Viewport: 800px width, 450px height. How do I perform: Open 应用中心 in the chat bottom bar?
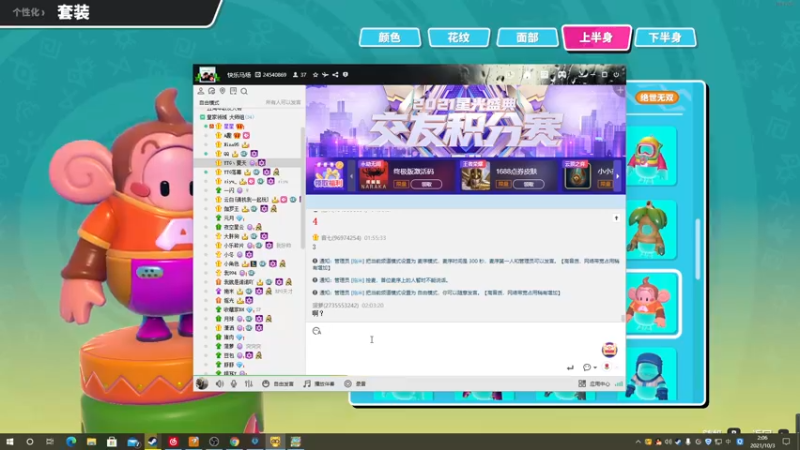(x=594, y=384)
